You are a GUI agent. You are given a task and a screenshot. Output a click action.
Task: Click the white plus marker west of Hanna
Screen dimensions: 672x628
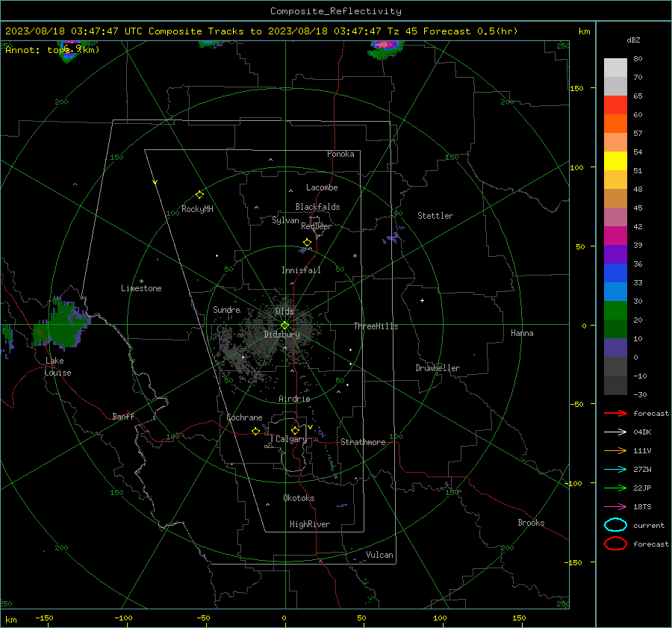[422, 300]
